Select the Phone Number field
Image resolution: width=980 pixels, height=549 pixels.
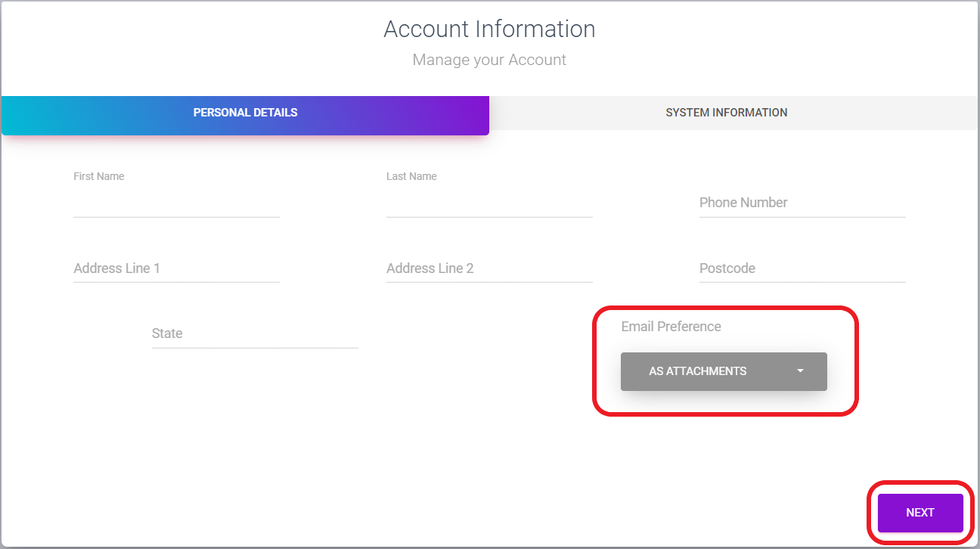click(x=802, y=203)
